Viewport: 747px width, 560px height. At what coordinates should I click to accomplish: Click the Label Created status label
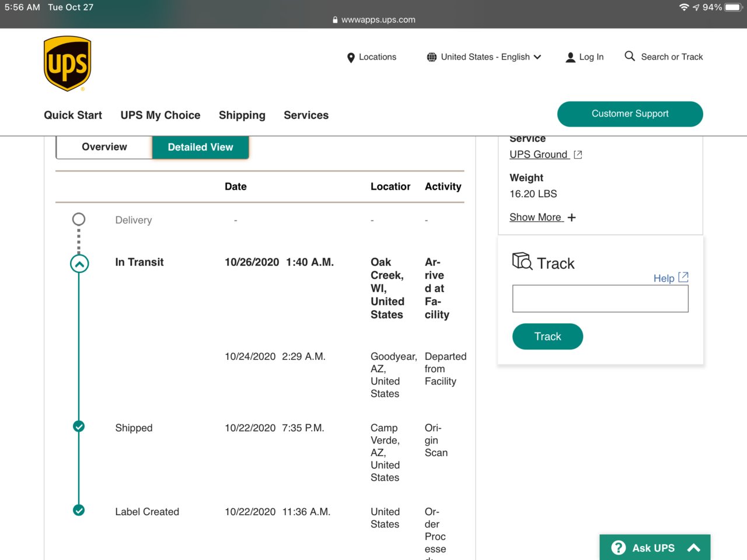pyautogui.click(x=147, y=512)
